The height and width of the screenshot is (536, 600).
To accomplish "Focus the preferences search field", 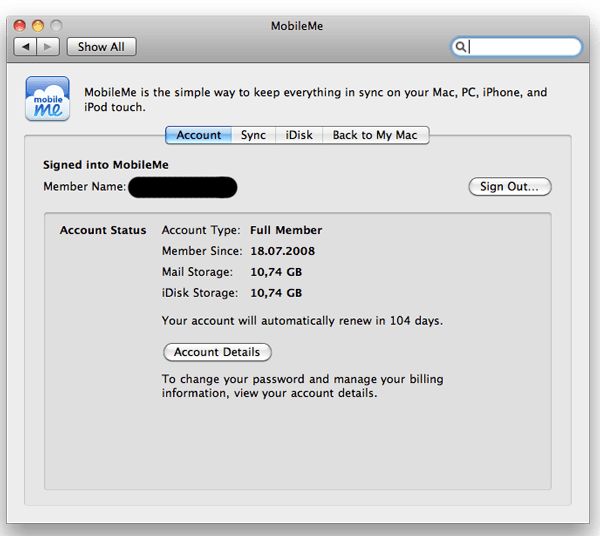I will coord(517,47).
